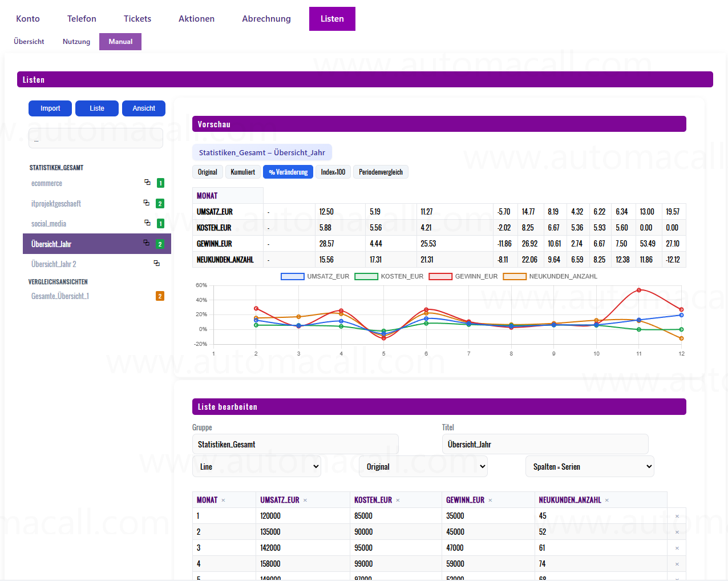Viewport: 728px width, 581px height.
Task: Click the duplicate icon next to itprojektgeschaeft
Action: [x=147, y=203]
